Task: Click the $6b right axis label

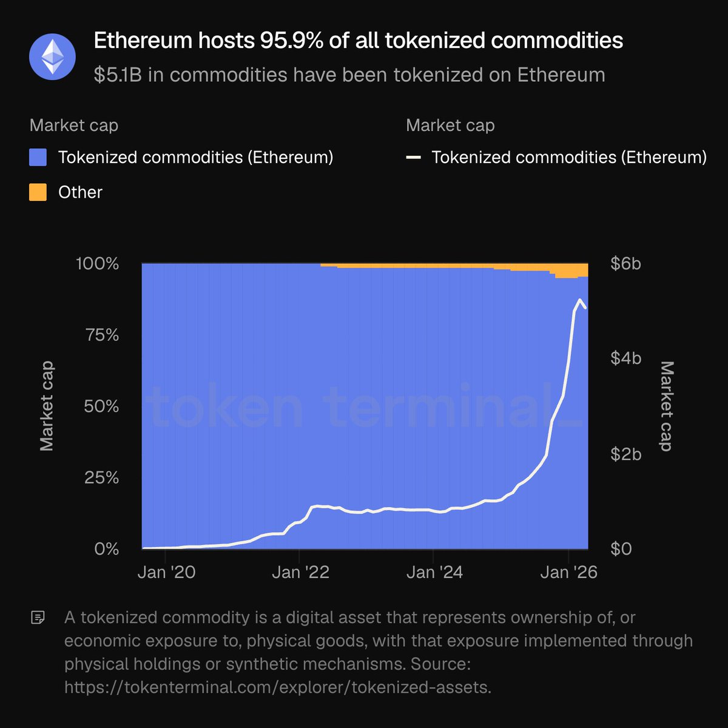Action: (625, 264)
